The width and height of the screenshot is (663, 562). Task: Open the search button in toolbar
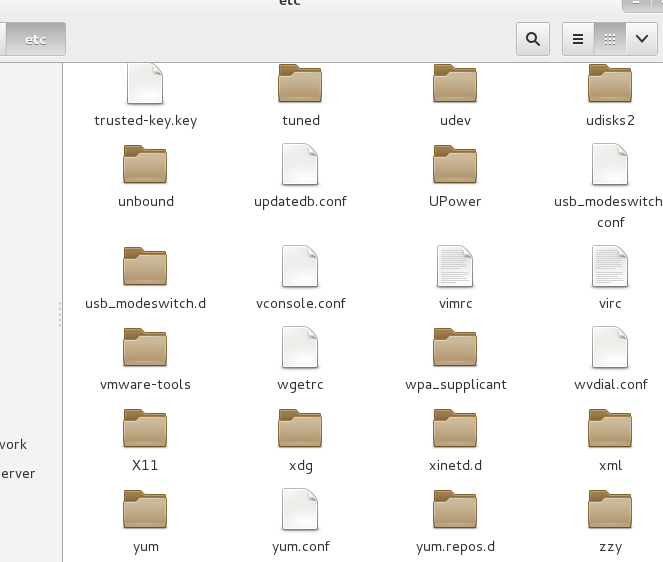point(533,39)
